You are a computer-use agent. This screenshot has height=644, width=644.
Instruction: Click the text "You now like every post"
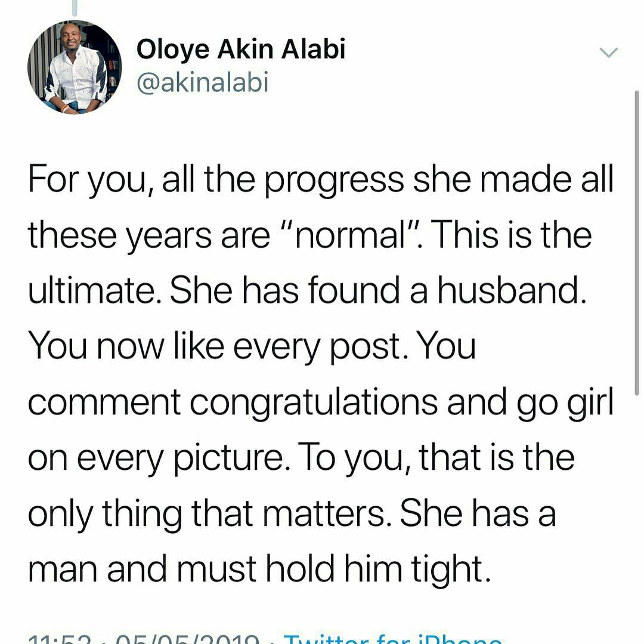[214, 347]
